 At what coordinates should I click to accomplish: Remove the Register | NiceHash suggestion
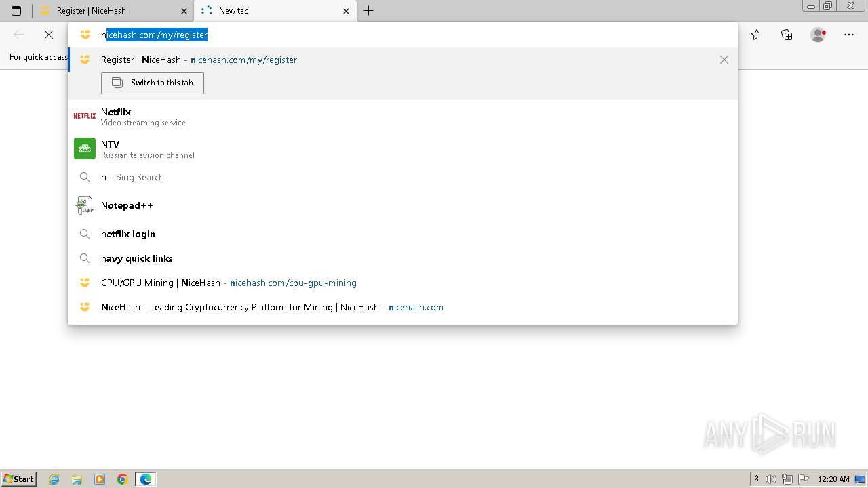724,60
